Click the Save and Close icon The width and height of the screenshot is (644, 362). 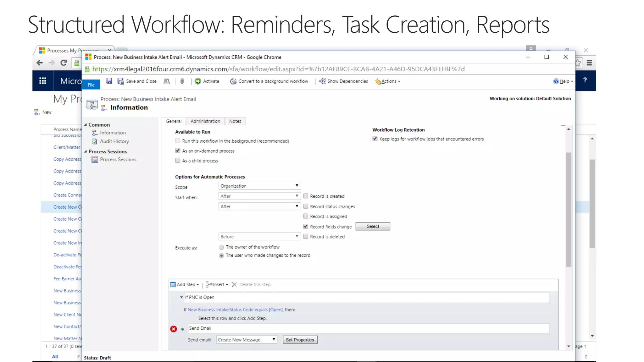tap(121, 81)
